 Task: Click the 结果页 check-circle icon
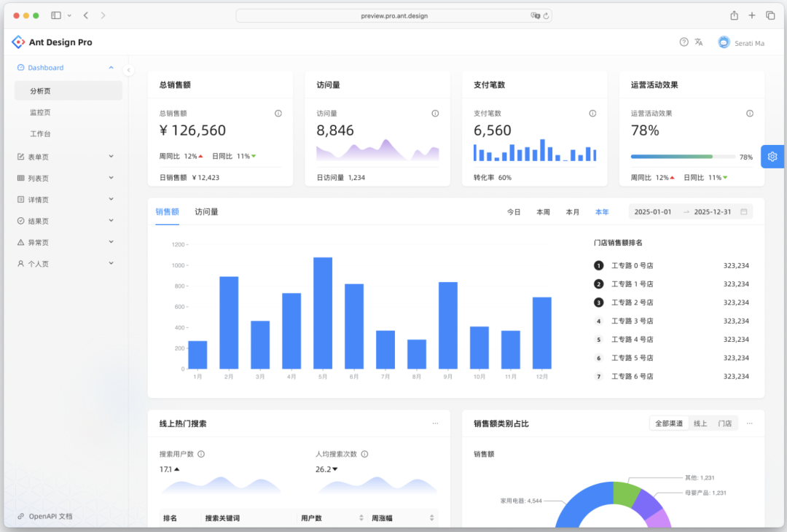pyautogui.click(x=20, y=221)
